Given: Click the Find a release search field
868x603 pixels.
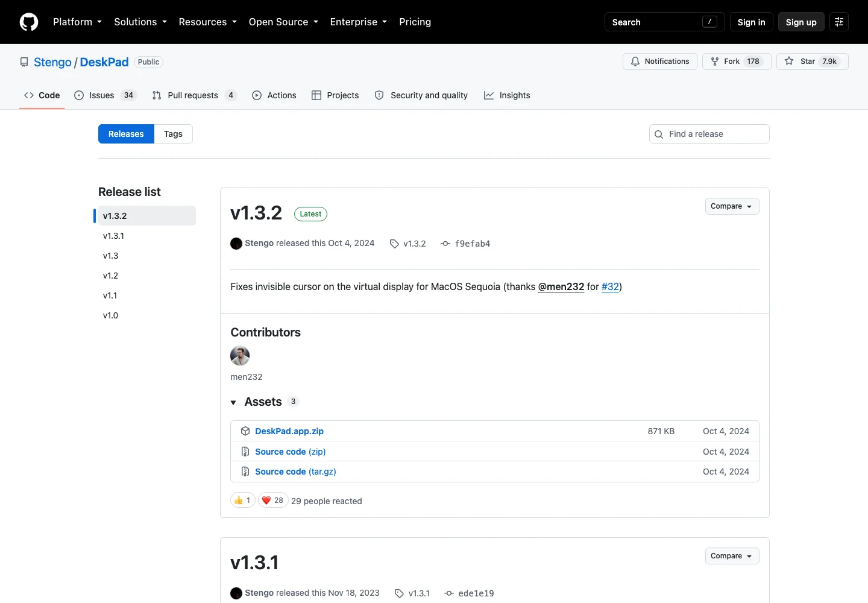Looking at the screenshot, I should [709, 134].
